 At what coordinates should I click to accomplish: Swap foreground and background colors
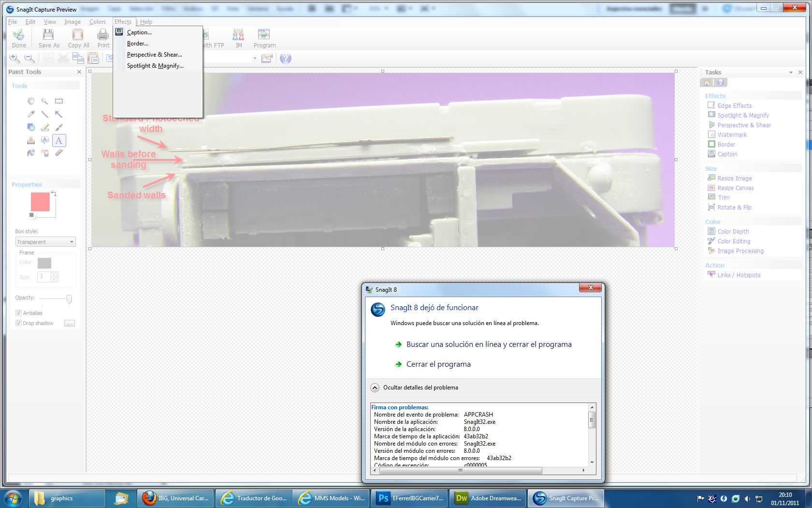(54, 194)
